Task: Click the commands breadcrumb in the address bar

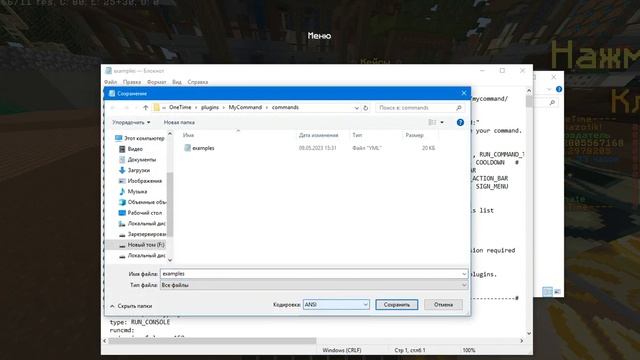Action: coord(285,107)
